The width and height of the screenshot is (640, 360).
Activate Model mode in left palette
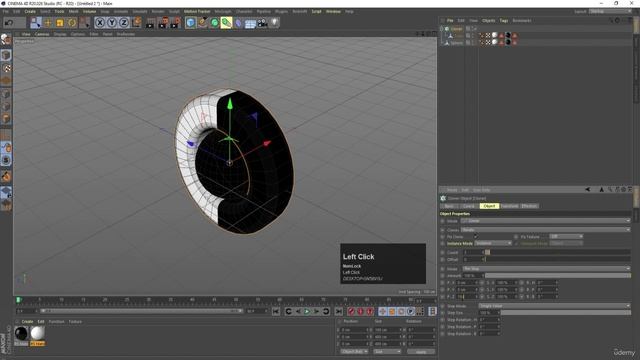(6, 55)
